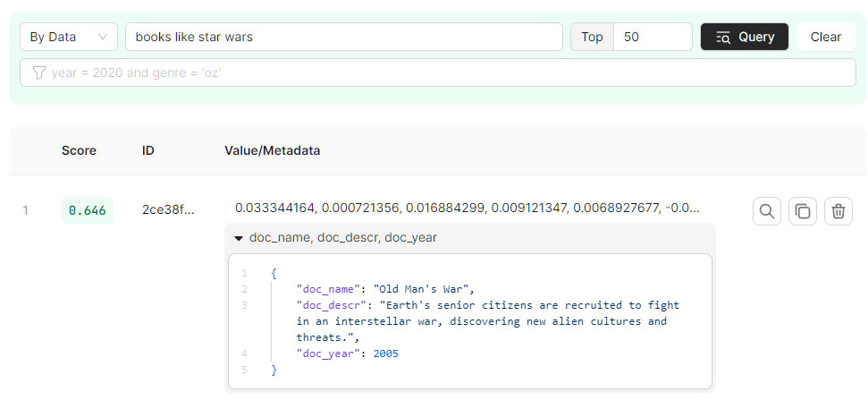Click the Top results count field showing 50
Screen dimensions: 868x409
[x=652, y=37]
